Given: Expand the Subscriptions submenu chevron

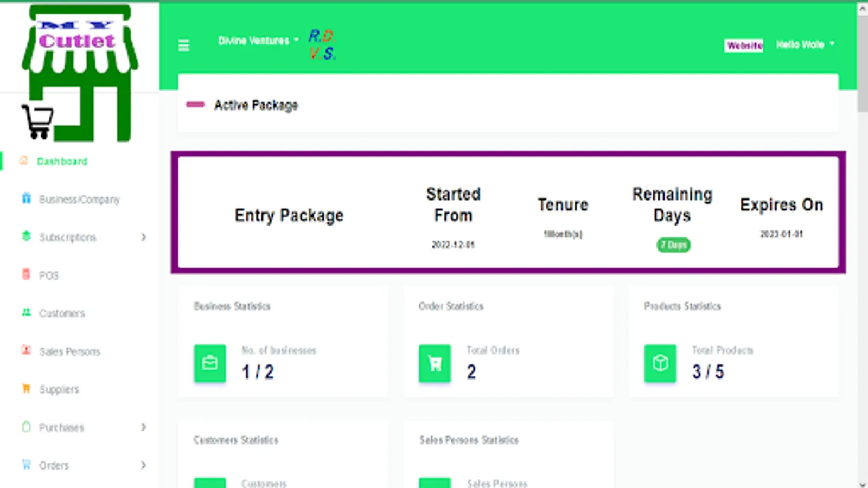Looking at the screenshot, I should 143,237.
